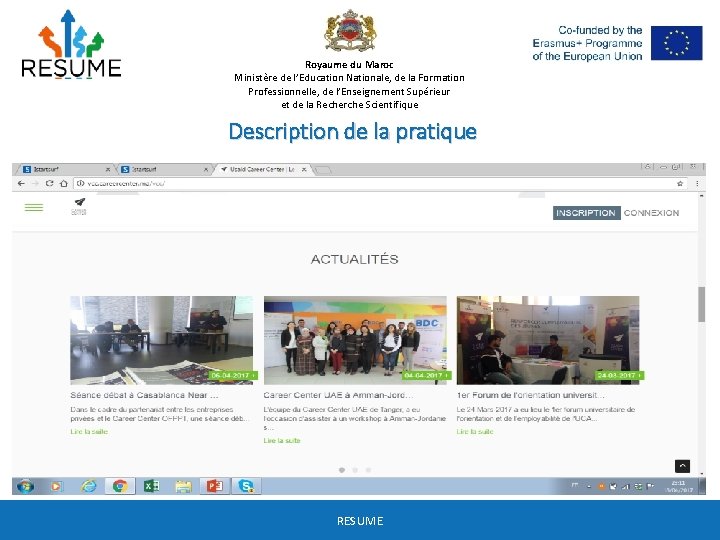Click the taskbar clock showing the date

click(679, 486)
